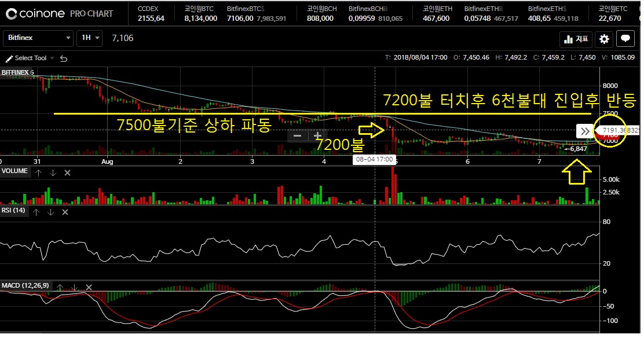This screenshot has height=338, width=644.
Task: Open the Select Tool drawing dropdown
Action: click(30, 58)
